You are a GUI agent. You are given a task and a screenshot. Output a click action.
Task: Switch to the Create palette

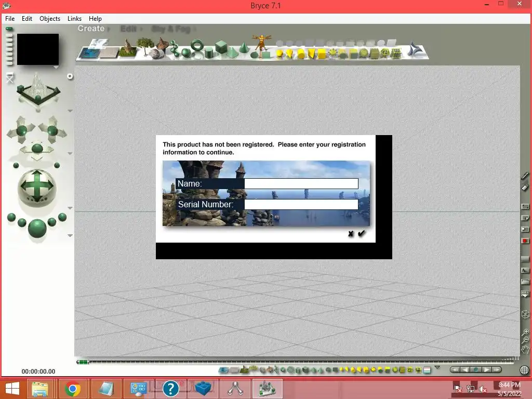point(91,29)
